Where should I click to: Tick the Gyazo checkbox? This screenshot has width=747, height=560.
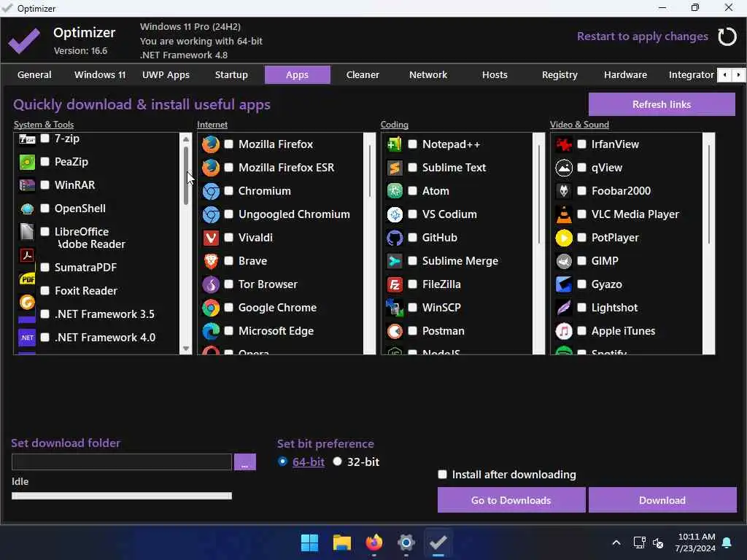click(x=581, y=284)
